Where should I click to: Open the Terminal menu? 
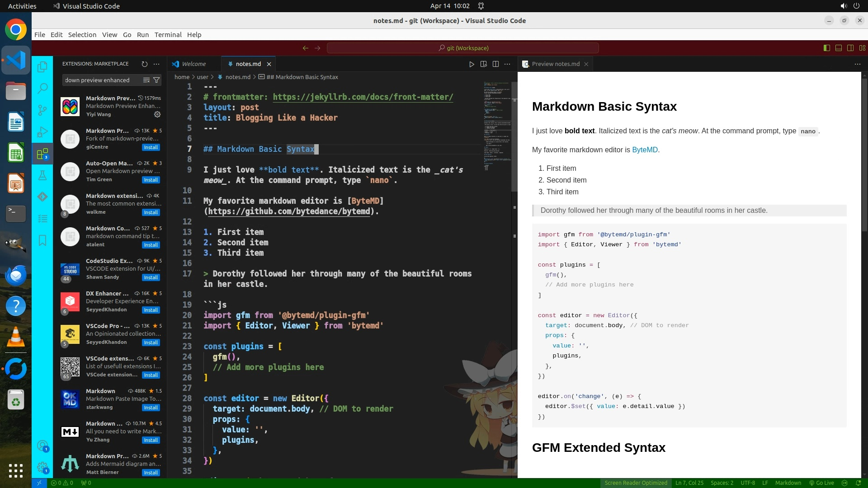(168, 35)
